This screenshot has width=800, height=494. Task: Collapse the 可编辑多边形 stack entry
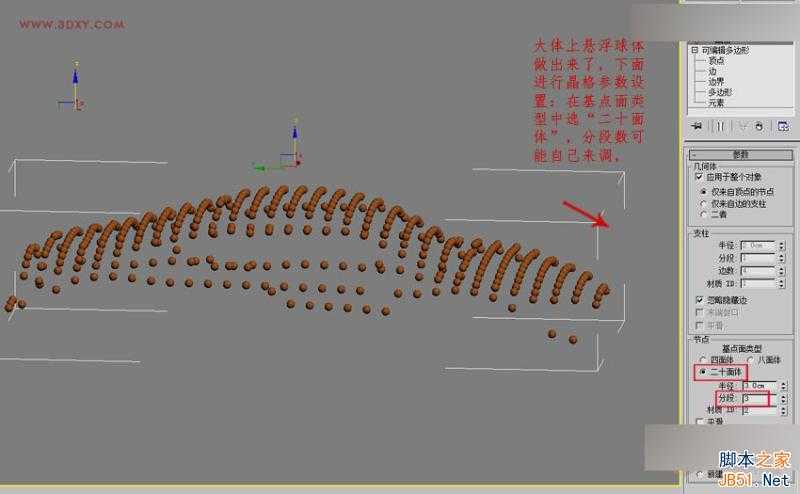(x=694, y=50)
